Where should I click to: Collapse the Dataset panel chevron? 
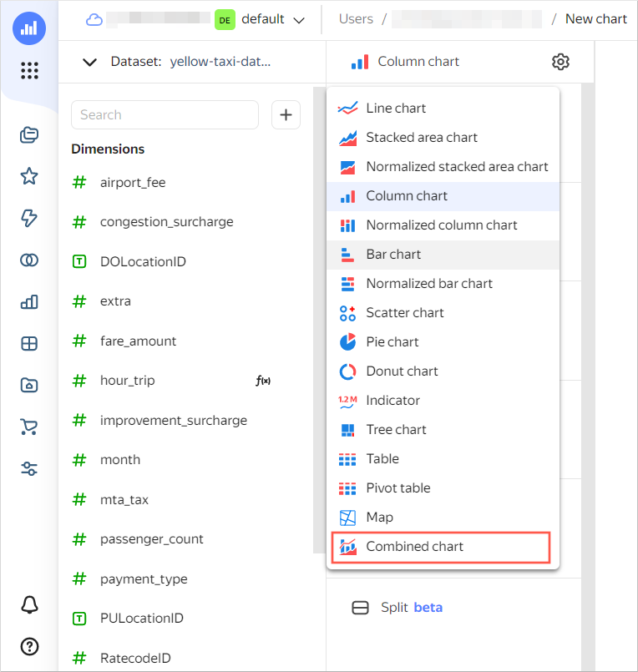point(89,62)
